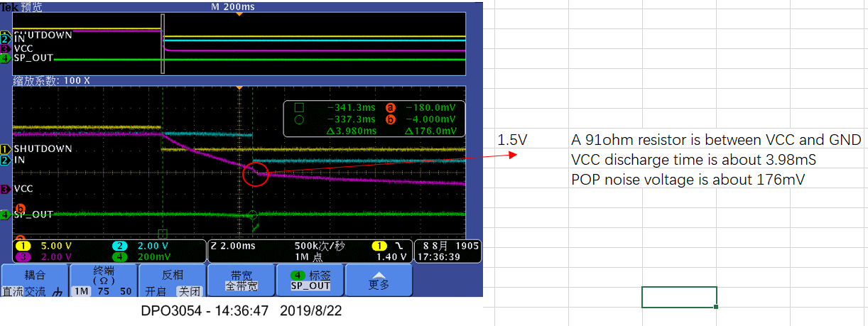Select the 全带宽 full bandwidth value

[240, 286]
